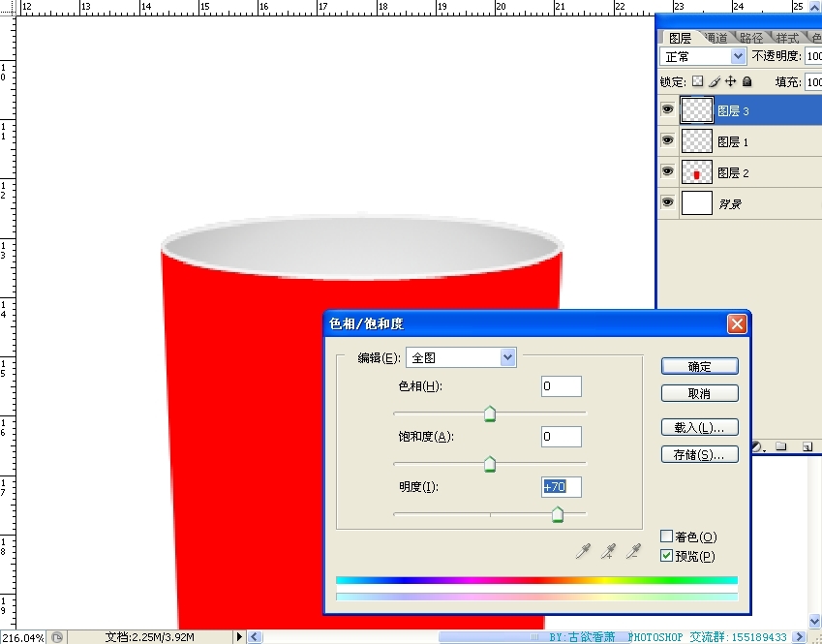Image resolution: width=822 pixels, height=644 pixels.
Task: Click the lock image pixels brush icon
Action: click(715, 82)
